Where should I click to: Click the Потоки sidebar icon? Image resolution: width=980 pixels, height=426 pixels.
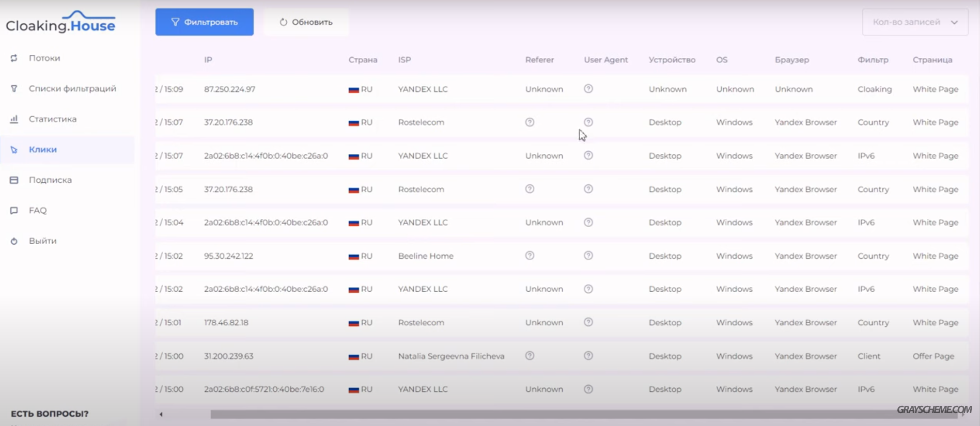(14, 58)
